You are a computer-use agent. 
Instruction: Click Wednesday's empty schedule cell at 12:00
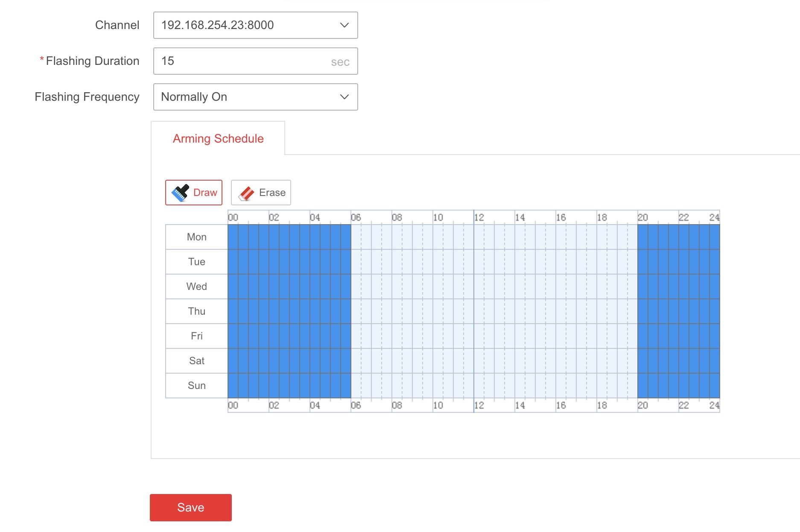[479, 286]
